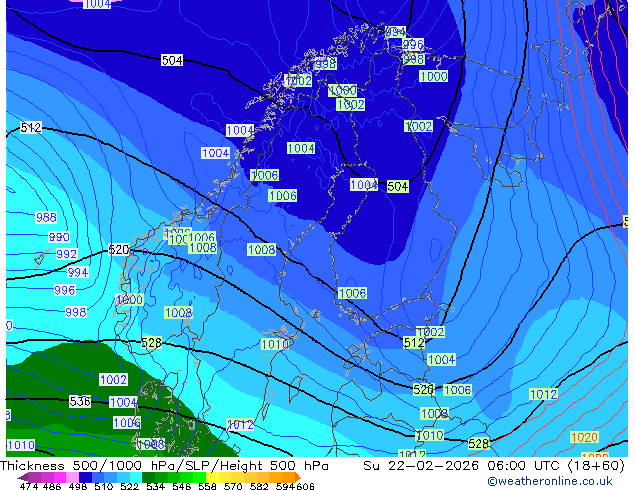The image size is (634, 490).
Task: Click legend value 546
Action: pos(182,486)
